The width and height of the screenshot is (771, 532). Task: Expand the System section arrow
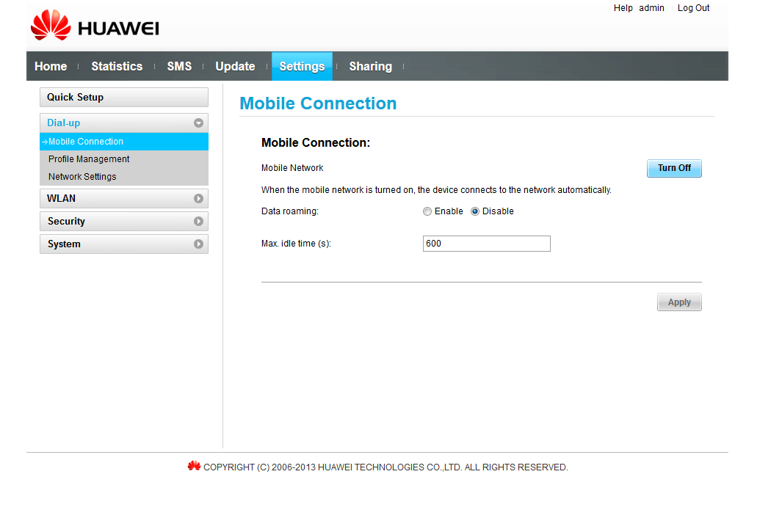199,244
